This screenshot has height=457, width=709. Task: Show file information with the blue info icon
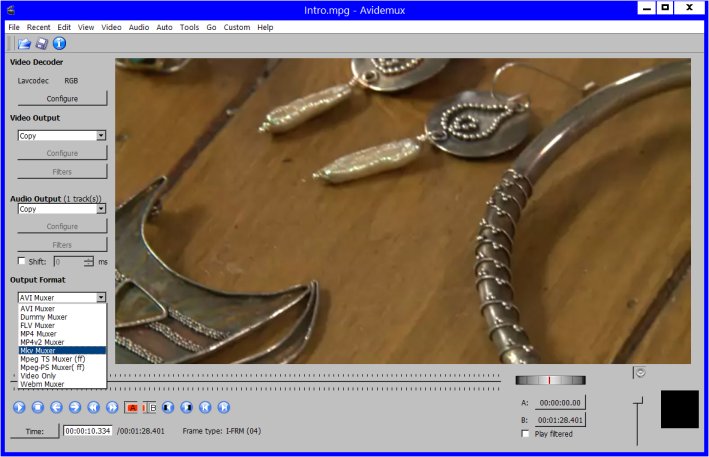tap(59, 43)
